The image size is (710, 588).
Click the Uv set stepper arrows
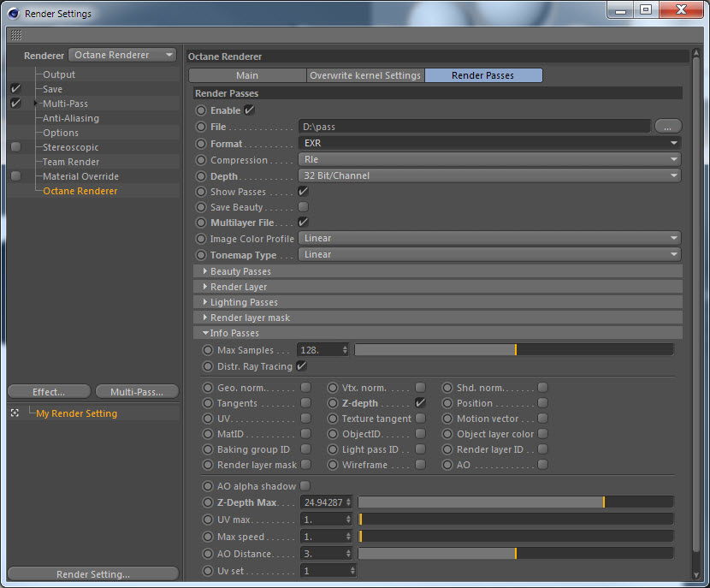pyautogui.click(x=352, y=571)
